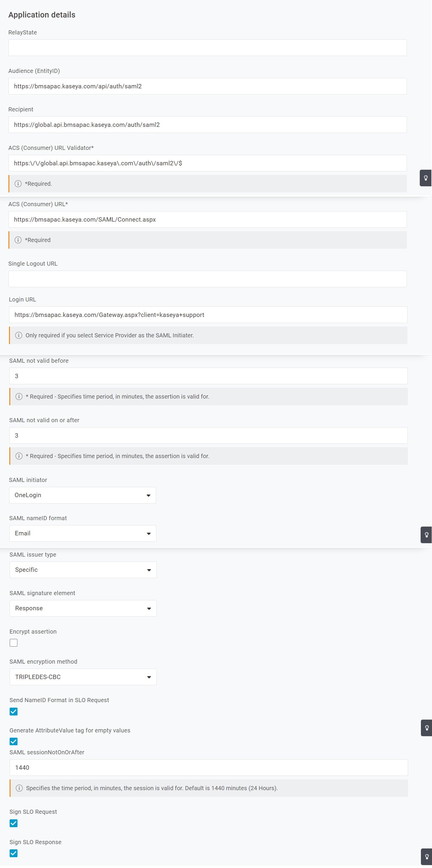Click the info icon in Login URL hint
The image size is (432, 868).
[x=19, y=335]
